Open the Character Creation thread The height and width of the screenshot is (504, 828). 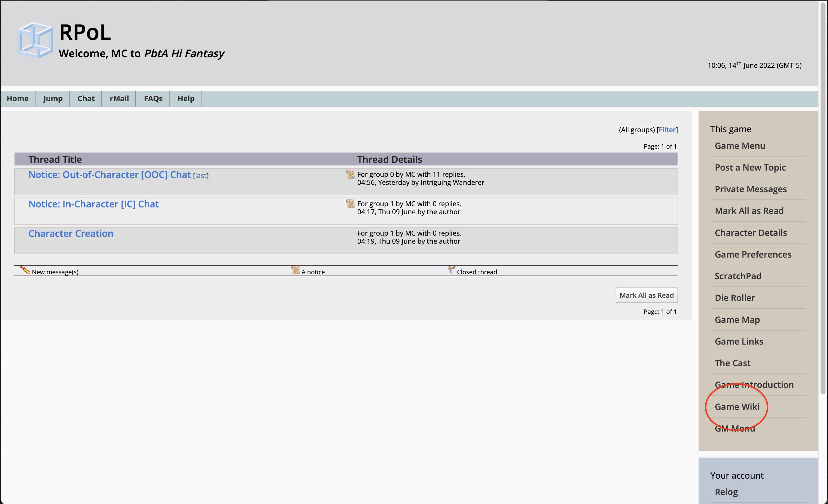coord(71,233)
